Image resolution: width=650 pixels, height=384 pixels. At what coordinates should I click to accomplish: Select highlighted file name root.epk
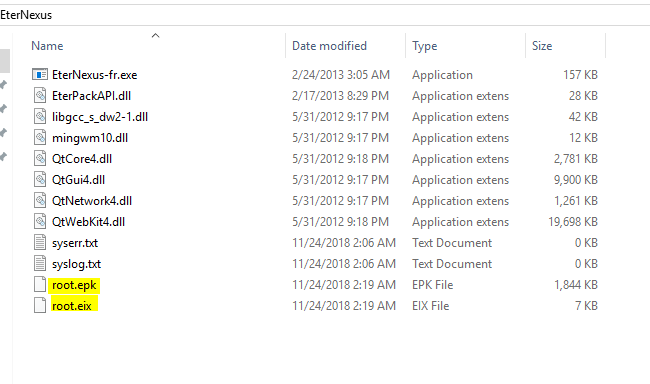[x=74, y=285]
